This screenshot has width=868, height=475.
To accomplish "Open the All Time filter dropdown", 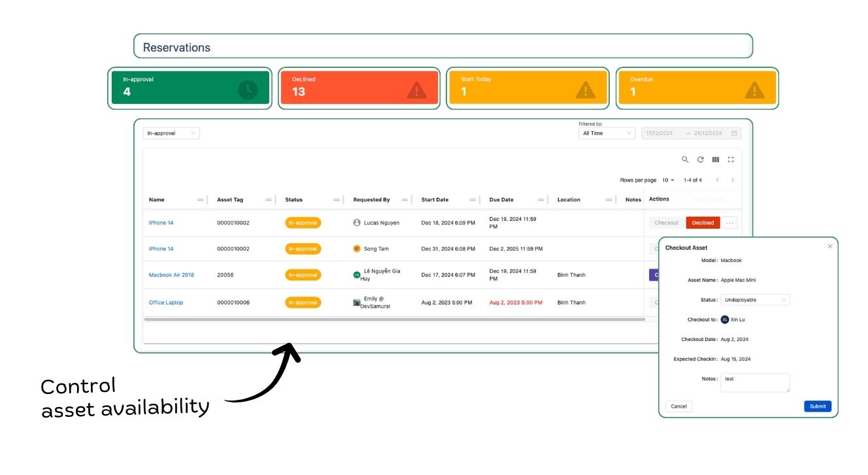I will (x=607, y=133).
